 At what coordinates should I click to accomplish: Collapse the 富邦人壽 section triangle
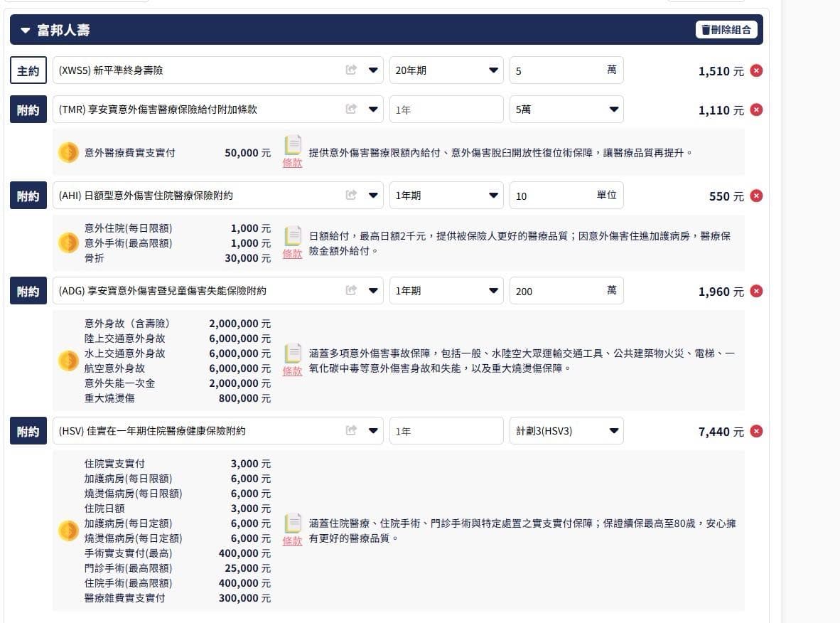click(25, 31)
